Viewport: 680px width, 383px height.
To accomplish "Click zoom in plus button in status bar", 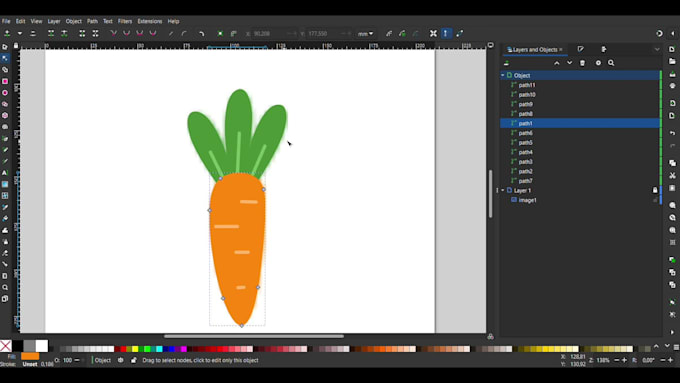I will [x=624, y=360].
